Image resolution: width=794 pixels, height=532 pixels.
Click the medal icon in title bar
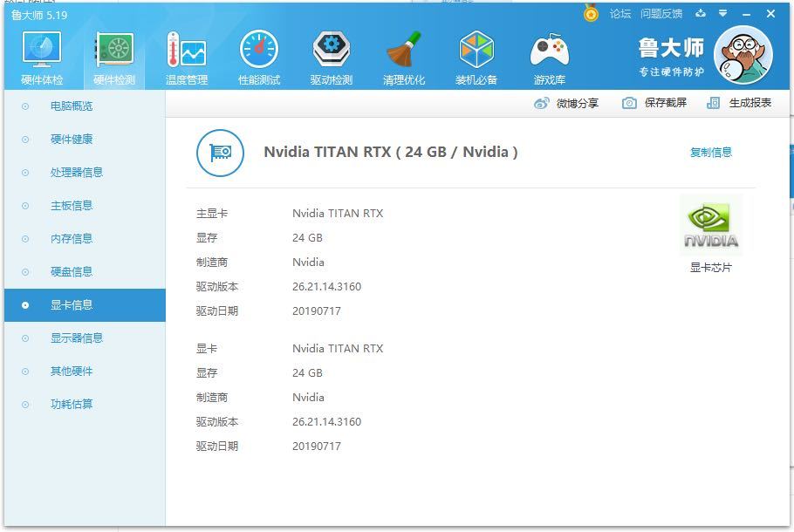[x=591, y=13]
